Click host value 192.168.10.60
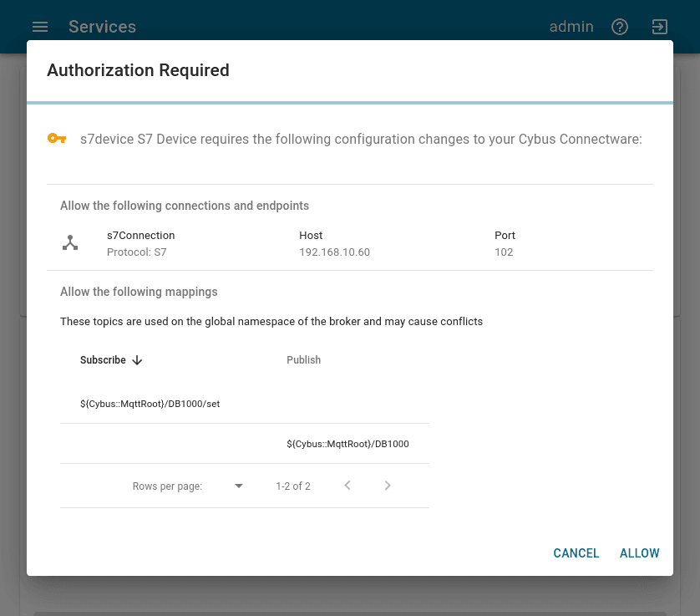 334,252
